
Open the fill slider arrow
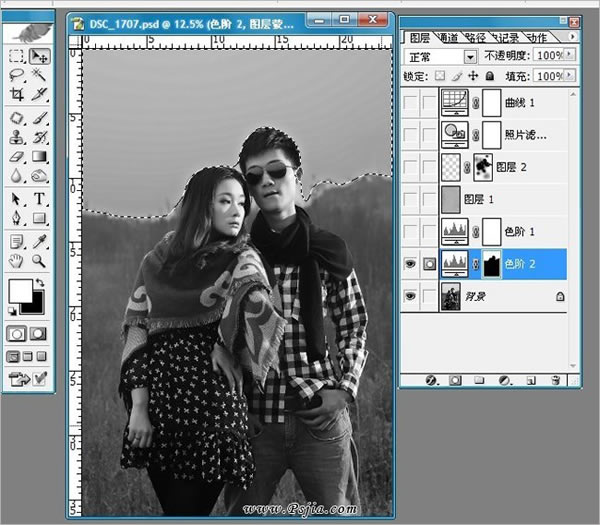point(570,75)
